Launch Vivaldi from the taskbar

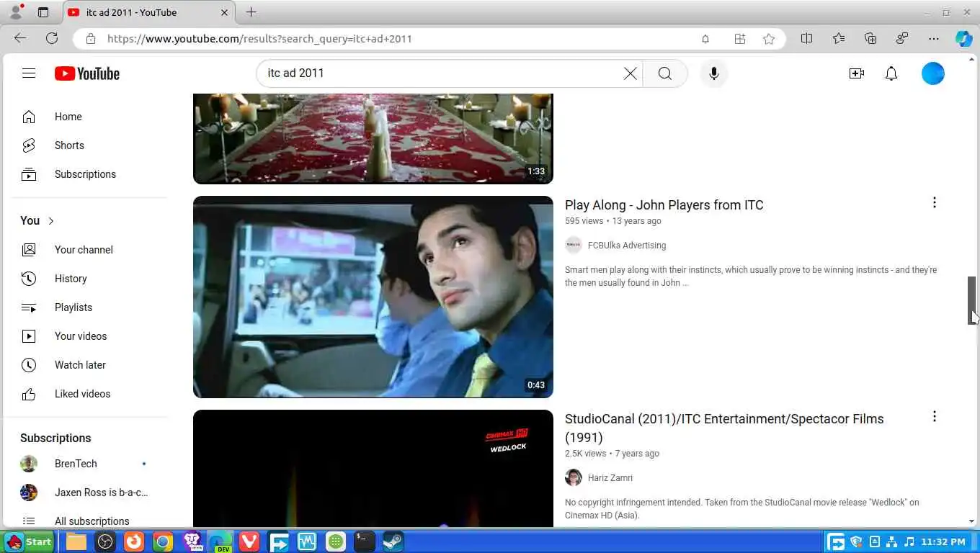(249, 541)
